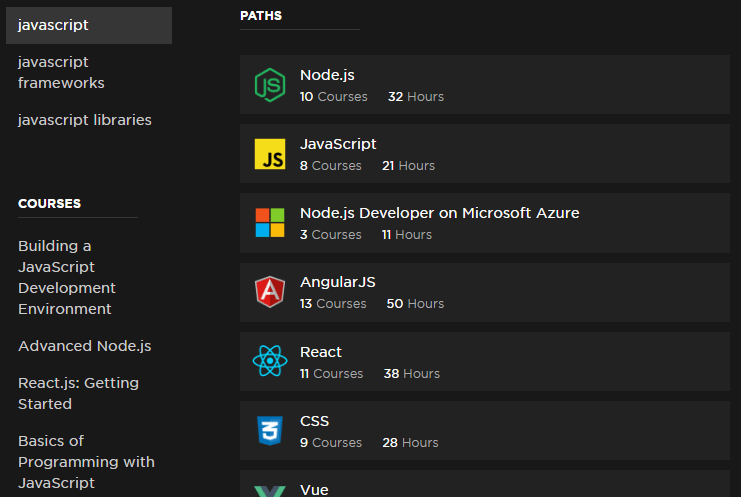Choose the javascript frameworks suggestion
The image size is (741, 497).
pos(61,72)
